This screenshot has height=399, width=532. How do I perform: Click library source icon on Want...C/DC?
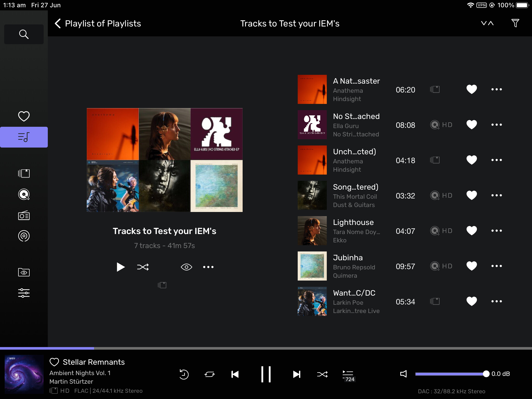pos(435,301)
